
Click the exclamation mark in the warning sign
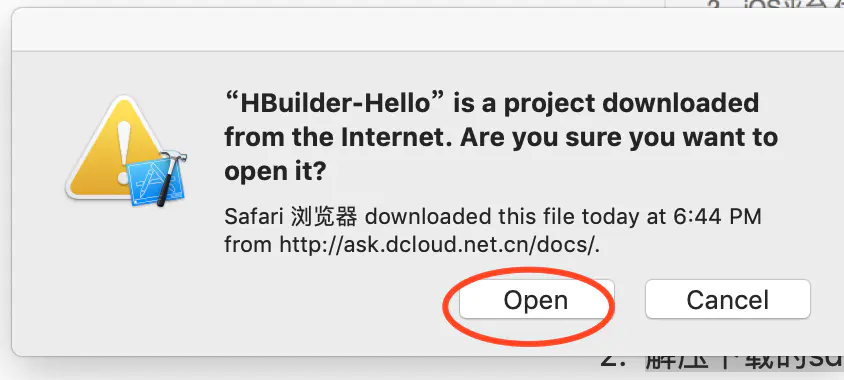coord(124,151)
